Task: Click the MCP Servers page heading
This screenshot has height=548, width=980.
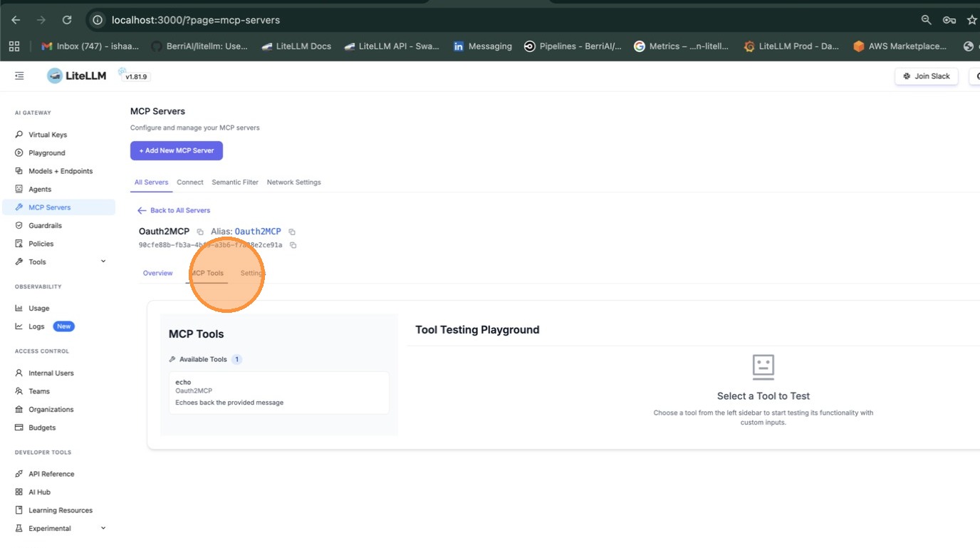Action: point(157,111)
